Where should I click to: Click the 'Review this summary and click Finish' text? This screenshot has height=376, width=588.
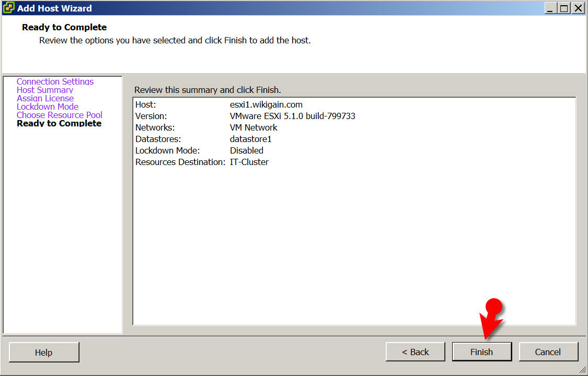click(207, 90)
